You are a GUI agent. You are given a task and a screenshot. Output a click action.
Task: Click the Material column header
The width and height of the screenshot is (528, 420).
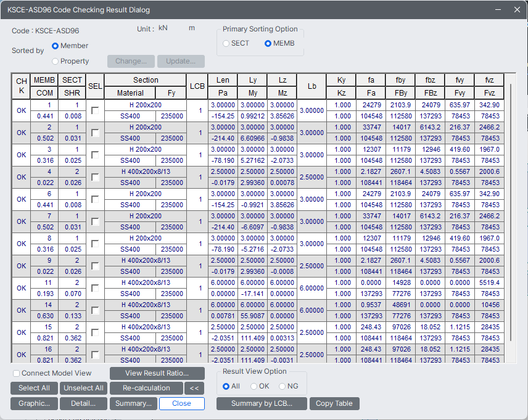pos(130,93)
